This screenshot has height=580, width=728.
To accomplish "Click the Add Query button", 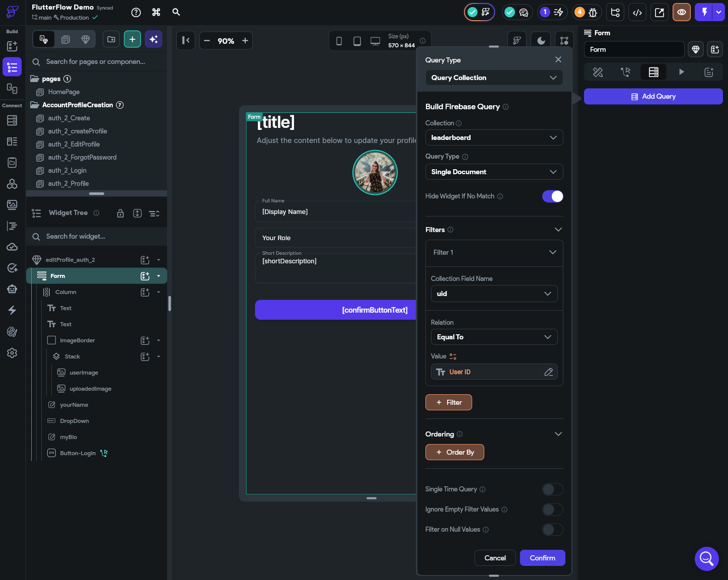I will 653,97.
